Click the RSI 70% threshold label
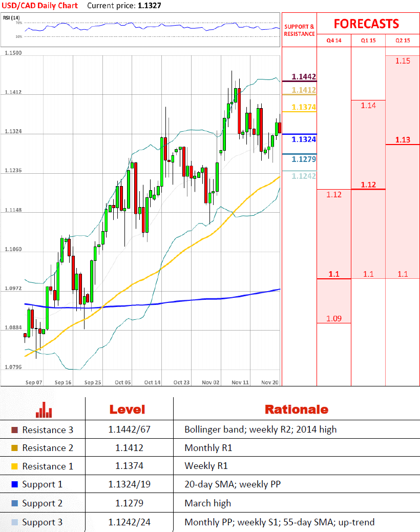 click(x=18, y=23)
